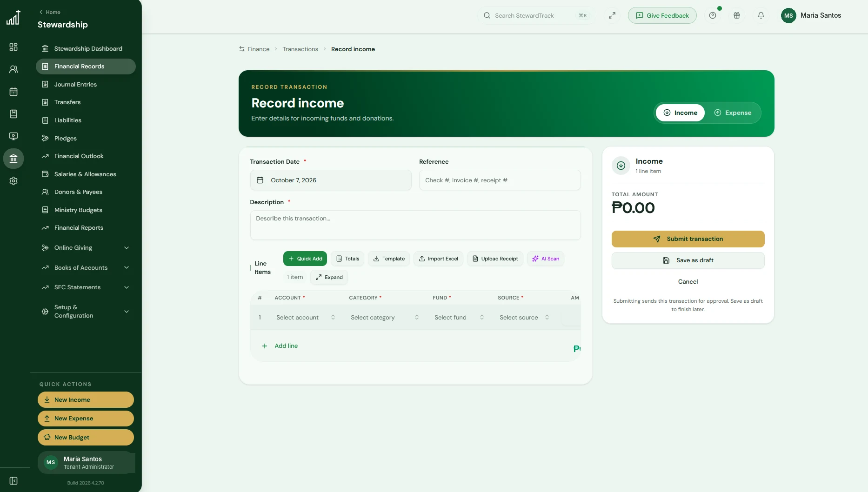This screenshot has height=492, width=868.
Task: Expand the line items table view
Action: click(329, 277)
